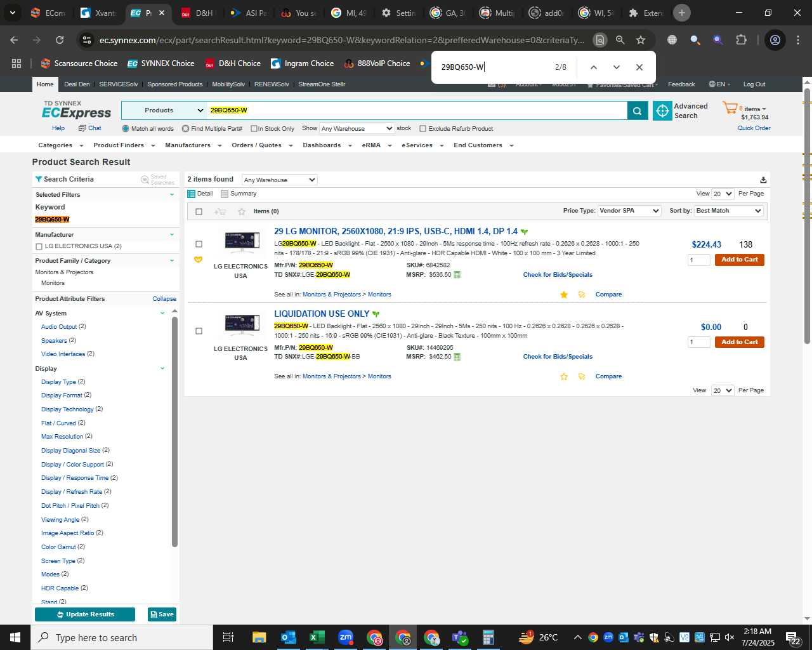Reload the page
The image size is (812, 650).
60,40
